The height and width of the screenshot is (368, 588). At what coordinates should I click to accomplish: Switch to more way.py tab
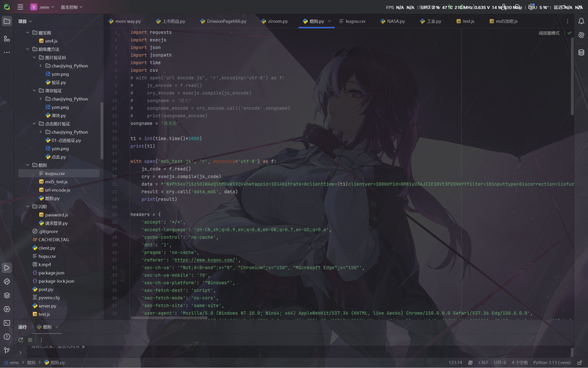coord(125,21)
